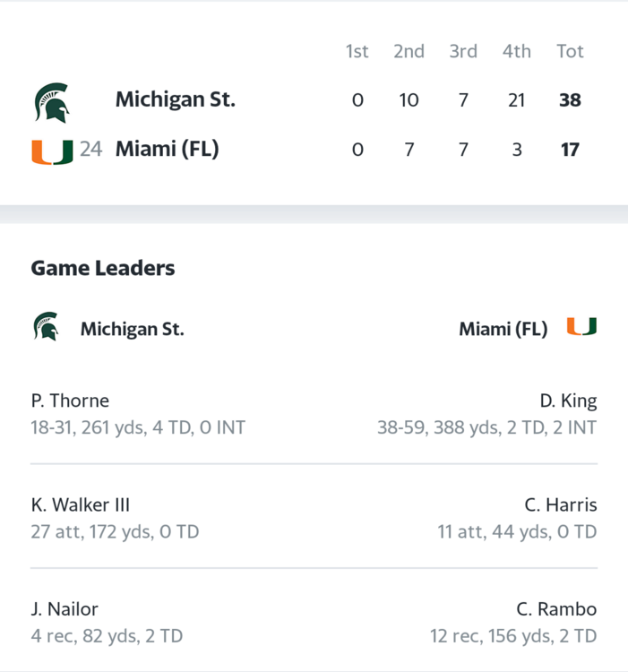Open D. King player profile
628x672 pixels.
(x=569, y=401)
